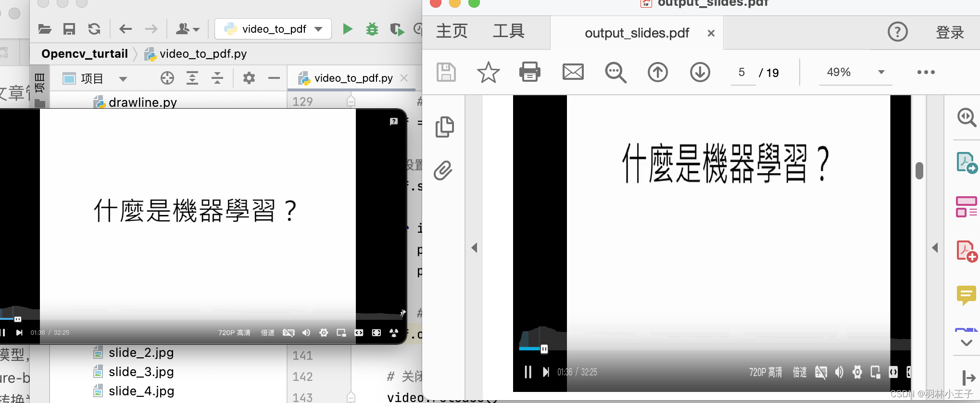Print the PDF document
The width and height of the screenshot is (980, 403).
point(530,72)
